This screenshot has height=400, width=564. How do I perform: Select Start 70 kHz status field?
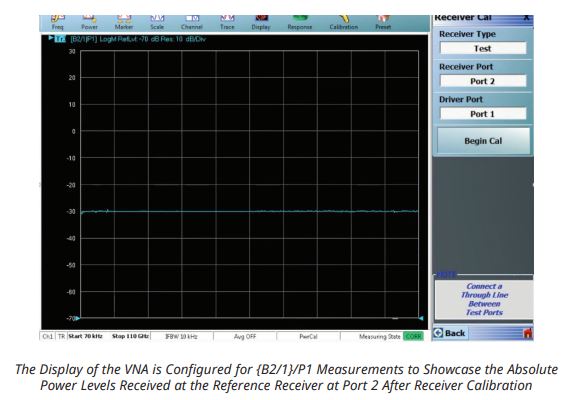click(x=86, y=336)
